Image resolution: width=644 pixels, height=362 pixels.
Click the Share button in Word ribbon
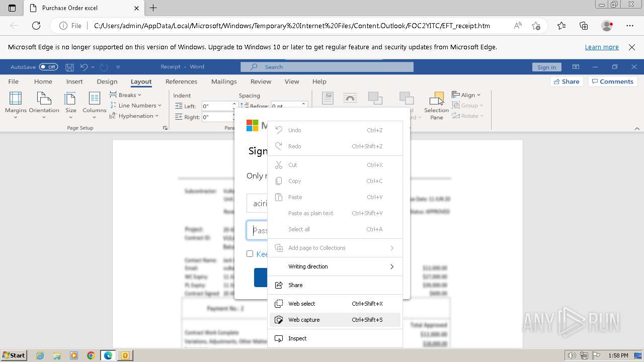(x=566, y=81)
